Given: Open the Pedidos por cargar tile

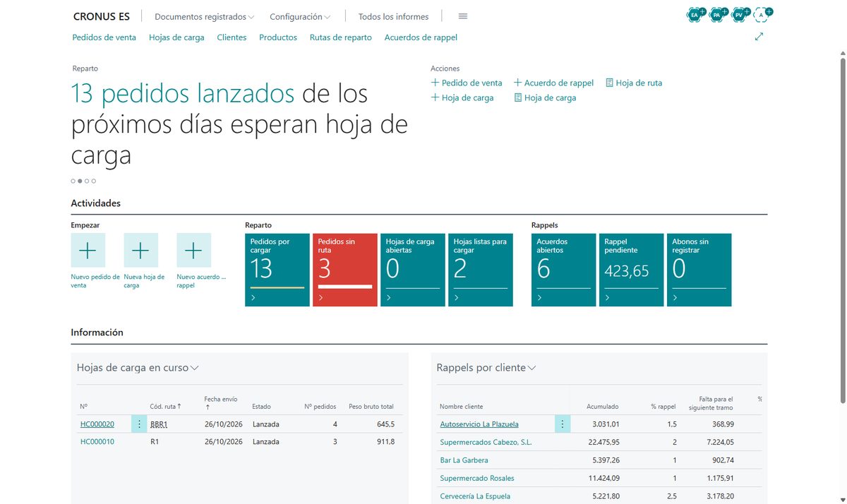Looking at the screenshot, I should tap(277, 270).
